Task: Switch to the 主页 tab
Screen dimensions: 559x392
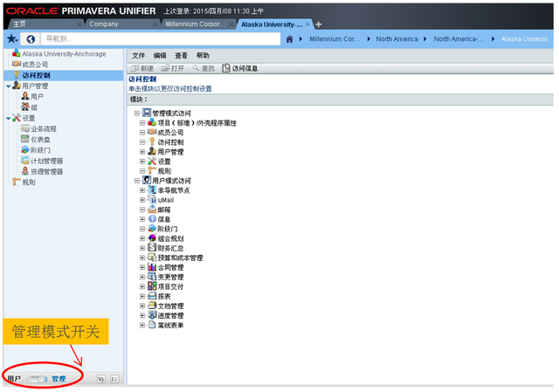Action: (x=19, y=24)
